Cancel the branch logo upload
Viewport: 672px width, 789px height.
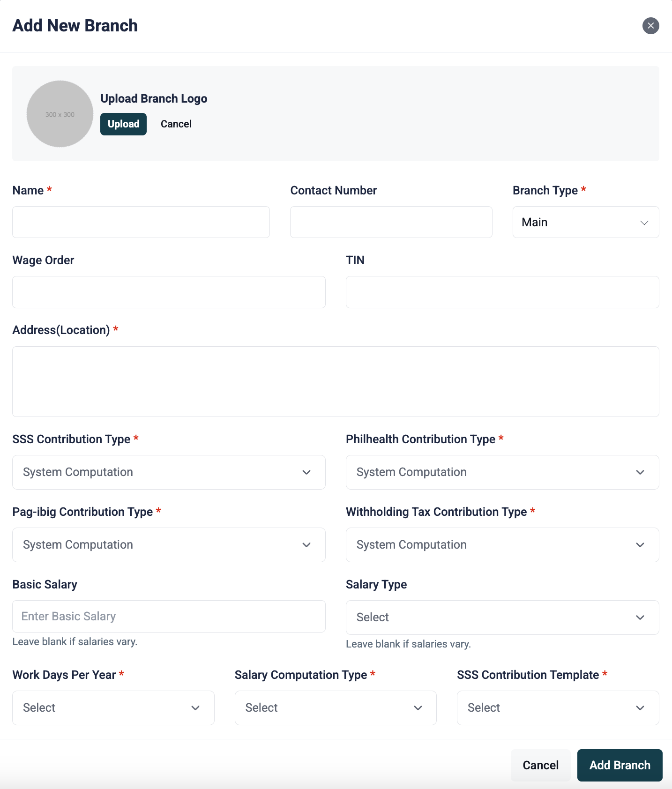176,124
